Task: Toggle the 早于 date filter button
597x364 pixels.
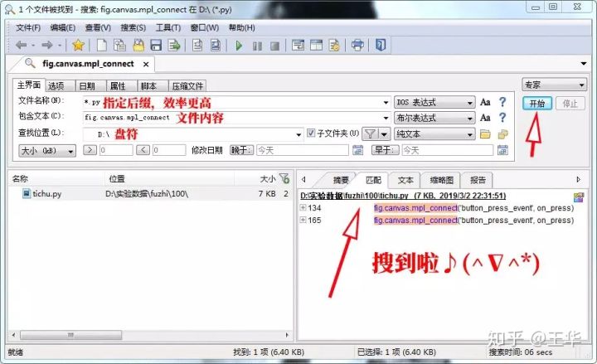Action: coord(385,150)
